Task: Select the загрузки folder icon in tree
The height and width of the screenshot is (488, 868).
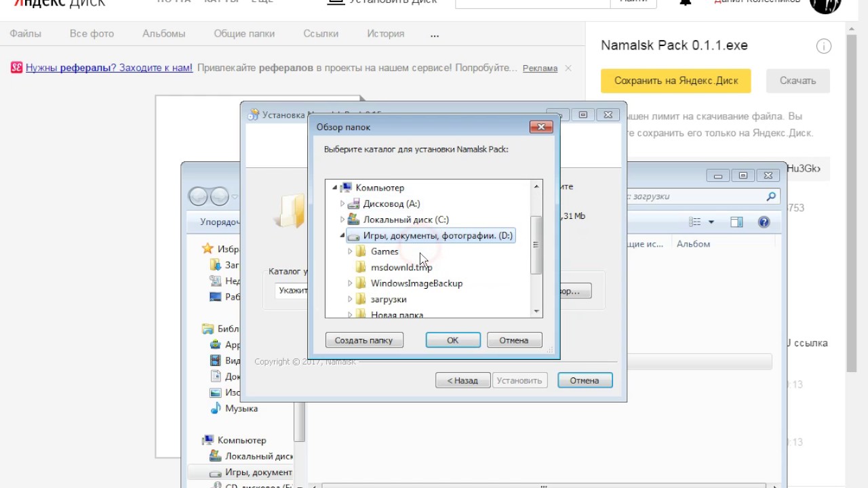Action: (361, 299)
